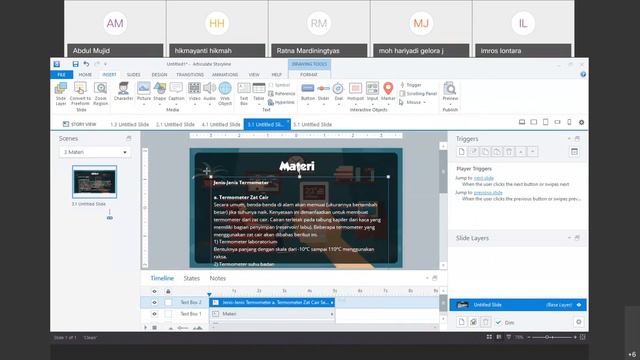Image resolution: width=640 pixels, height=360 pixels.
Task: Toggle lock all objects header icon
Action: [x=168, y=291]
